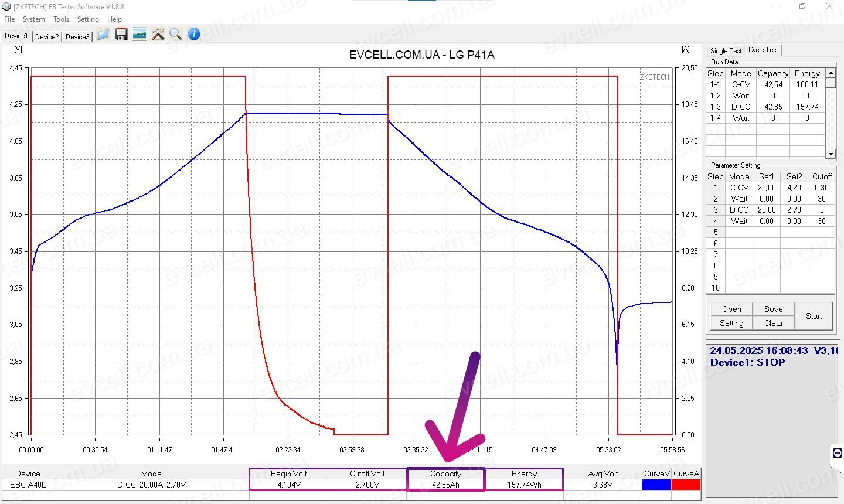Select the Cycle Test tab

(x=763, y=50)
